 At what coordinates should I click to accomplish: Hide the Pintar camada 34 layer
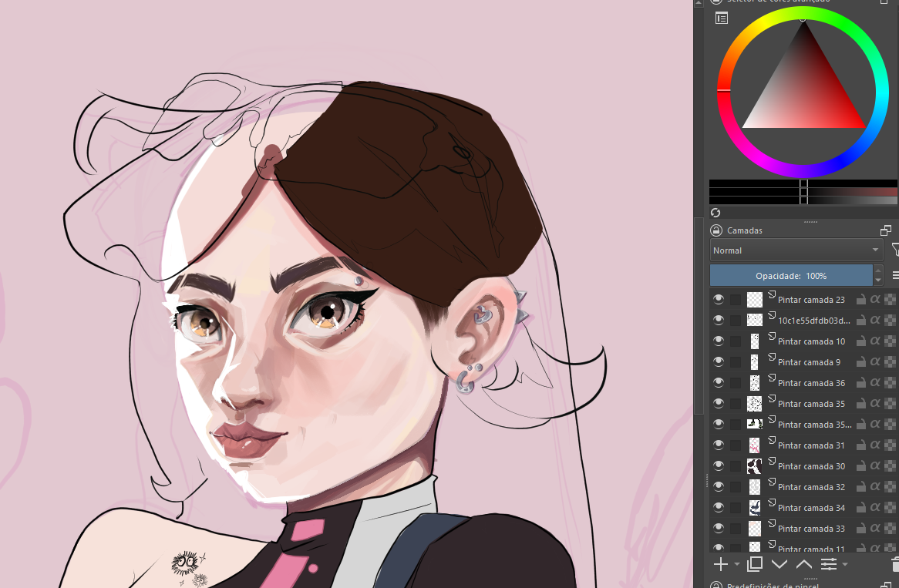point(719,508)
